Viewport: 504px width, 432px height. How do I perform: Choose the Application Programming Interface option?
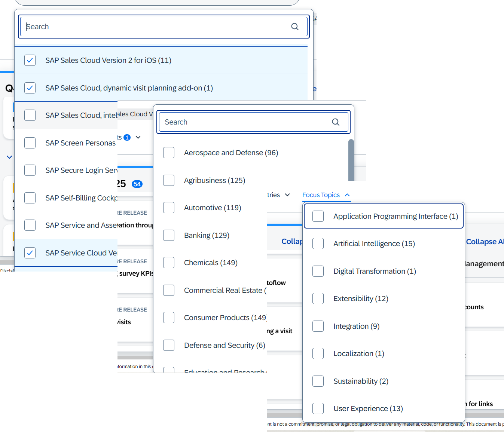(318, 216)
